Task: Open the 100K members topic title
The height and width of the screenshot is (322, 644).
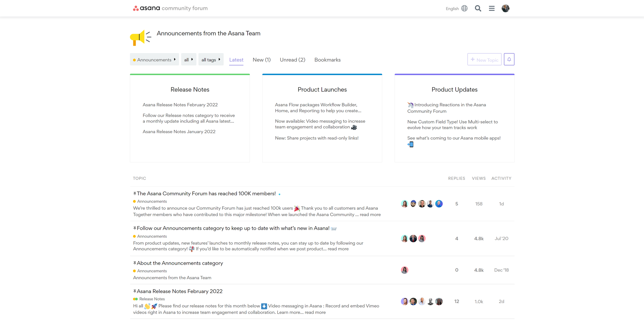Action: click(206, 194)
